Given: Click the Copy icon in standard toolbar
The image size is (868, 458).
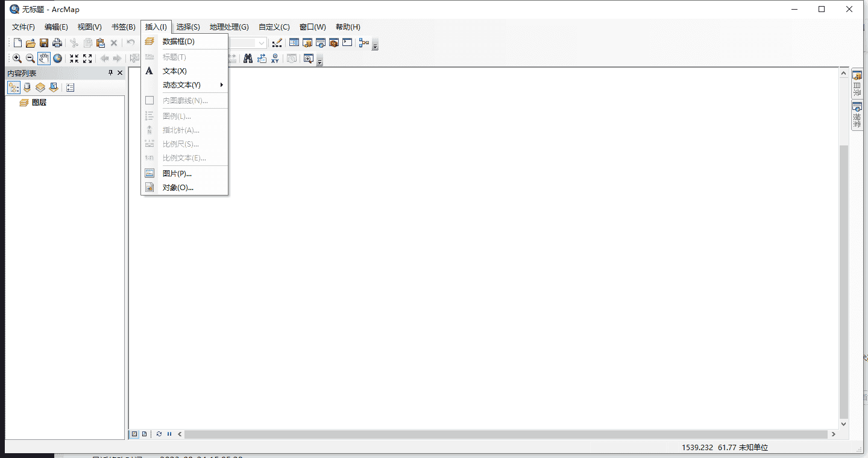Looking at the screenshot, I should (87, 43).
